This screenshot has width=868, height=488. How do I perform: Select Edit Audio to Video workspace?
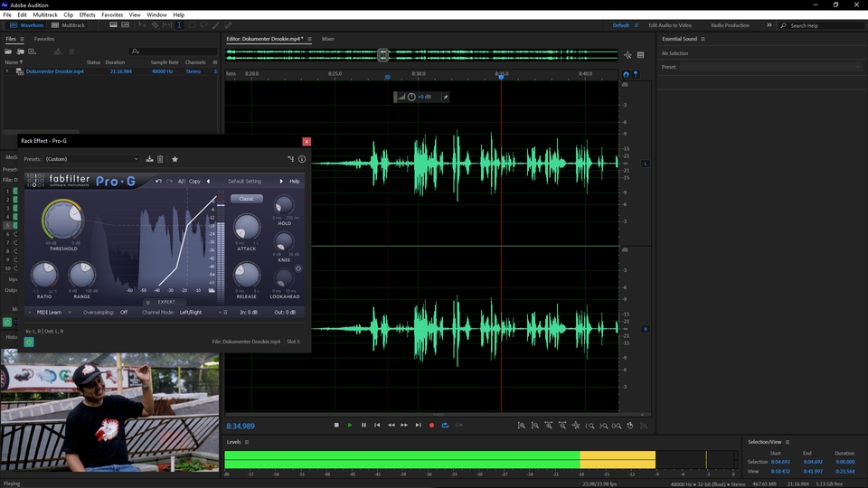click(x=670, y=25)
